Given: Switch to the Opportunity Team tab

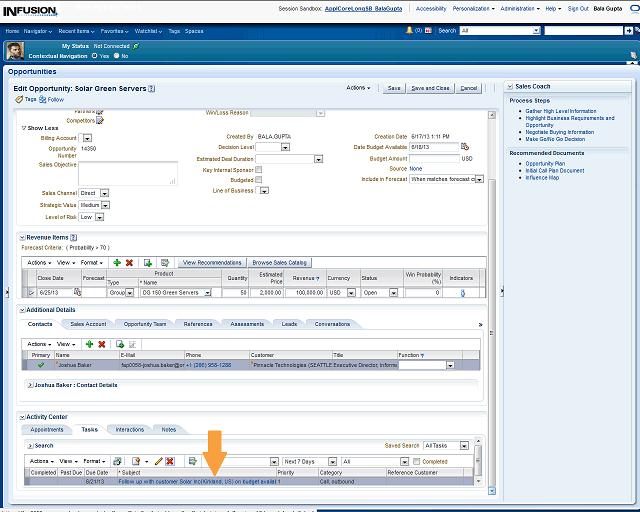Looking at the screenshot, I should [x=145, y=324].
